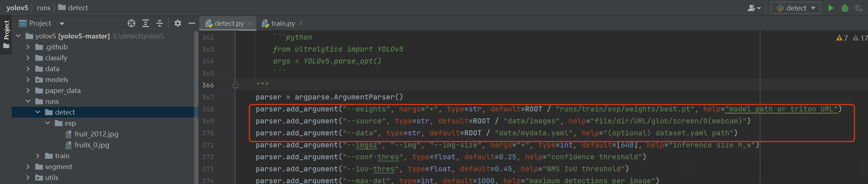The width and height of the screenshot is (868, 184).
Task: Run the detect configuration
Action: [x=831, y=8]
